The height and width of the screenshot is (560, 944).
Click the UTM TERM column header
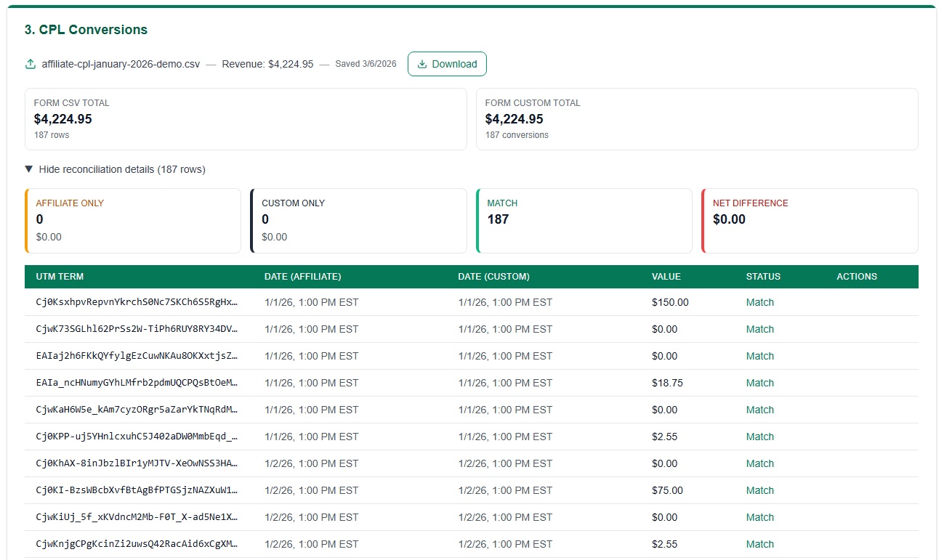(x=61, y=277)
